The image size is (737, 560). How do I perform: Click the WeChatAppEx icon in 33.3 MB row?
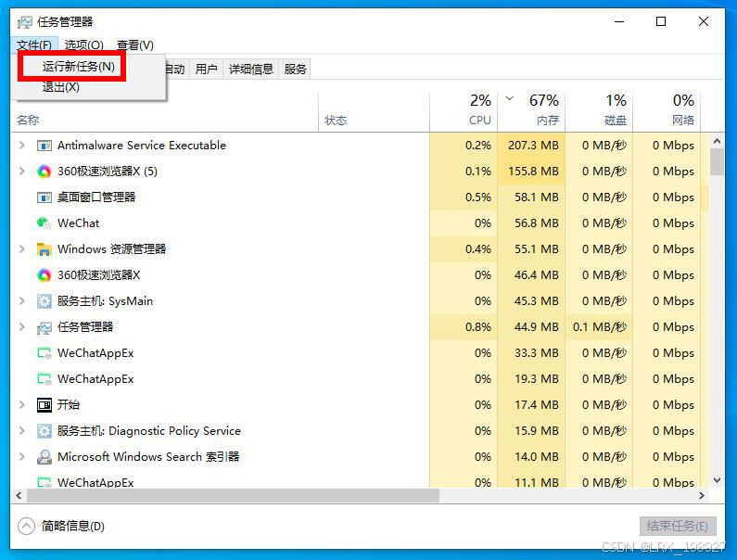coord(44,353)
